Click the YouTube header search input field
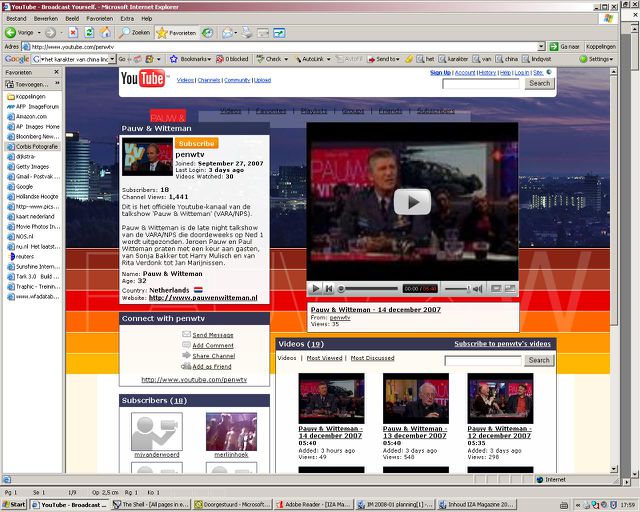Image resolution: width=640 pixels, height=512 pixels. coord(481,84)
